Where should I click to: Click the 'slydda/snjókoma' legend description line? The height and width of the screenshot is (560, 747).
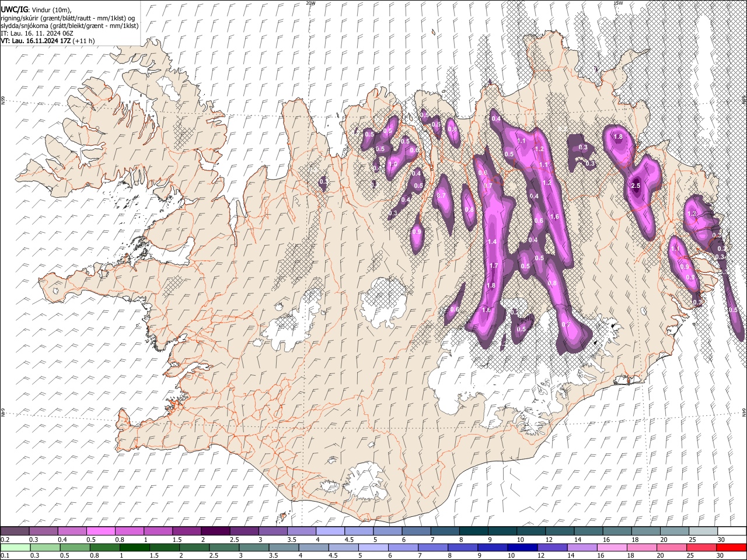[69, 26]
